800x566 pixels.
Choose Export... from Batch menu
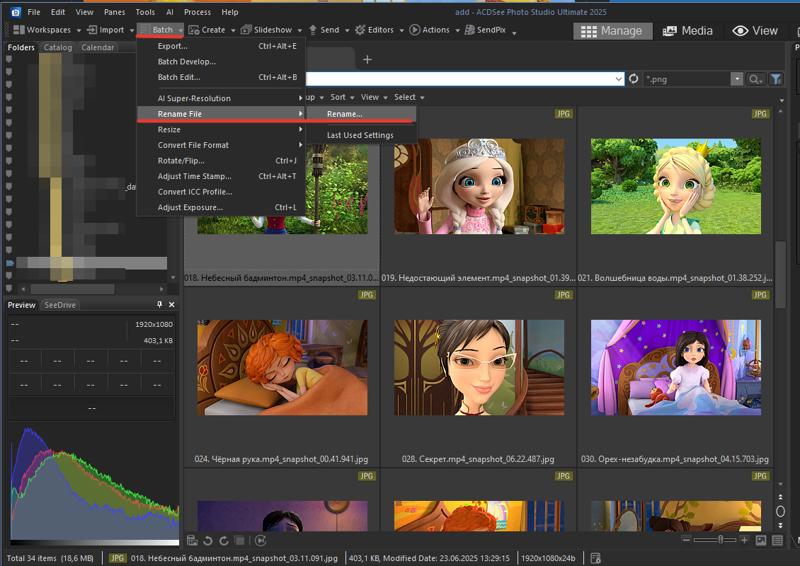pos(221,46)
